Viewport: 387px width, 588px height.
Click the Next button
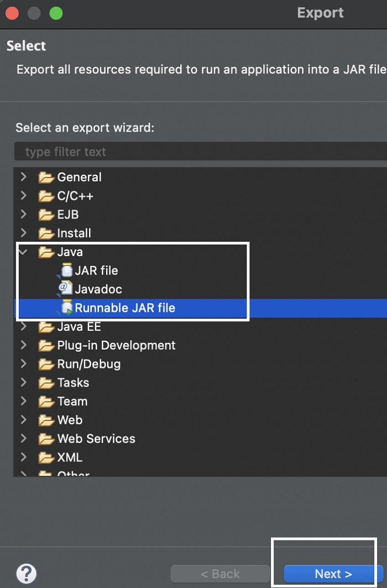pos(333,574)
